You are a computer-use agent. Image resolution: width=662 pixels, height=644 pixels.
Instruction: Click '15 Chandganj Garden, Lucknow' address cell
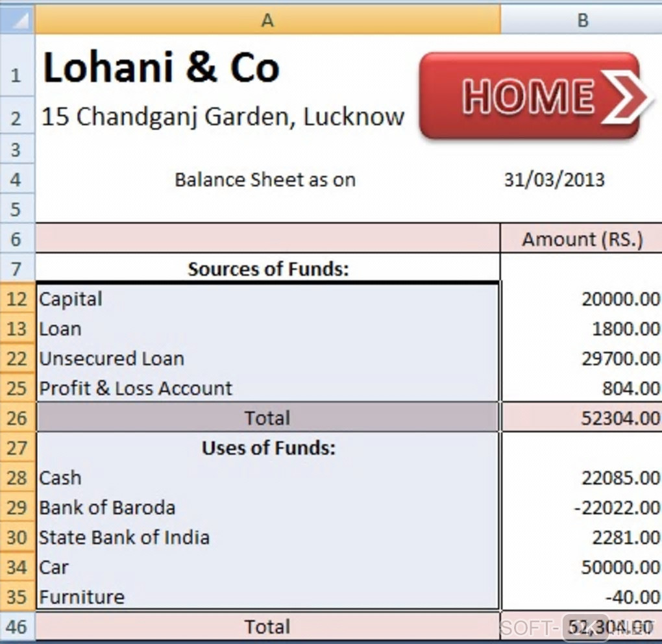click(x=223, y=117)
